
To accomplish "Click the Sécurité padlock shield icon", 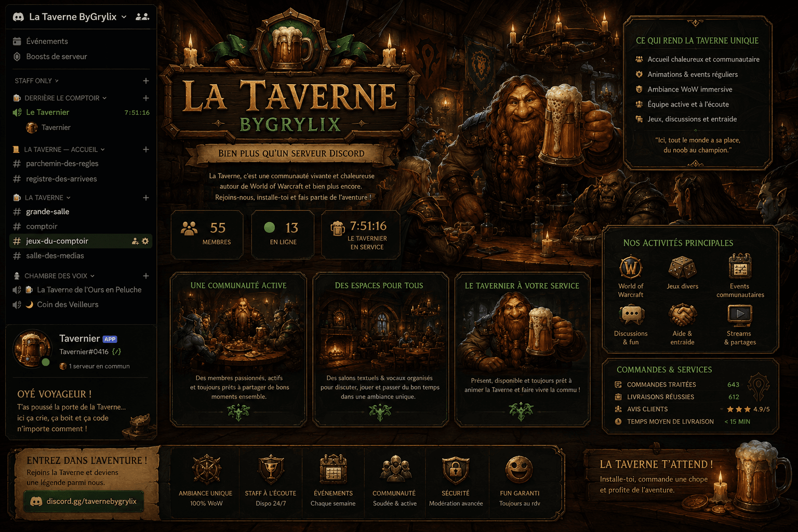I will tap(456, 469).
